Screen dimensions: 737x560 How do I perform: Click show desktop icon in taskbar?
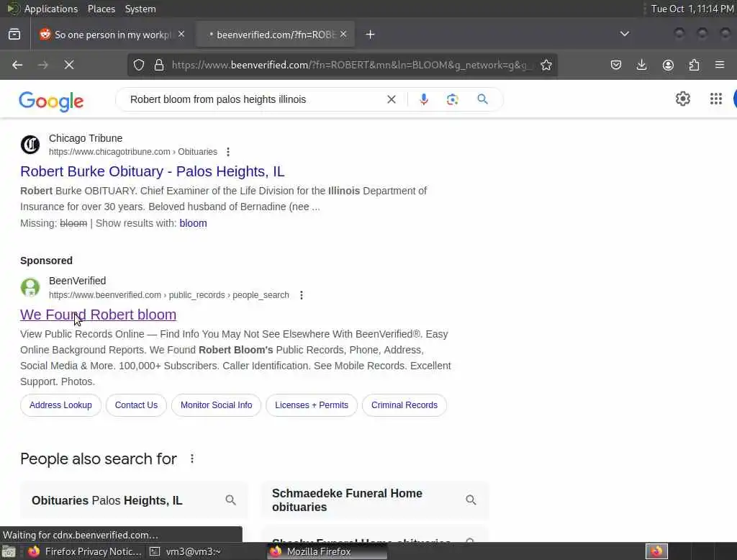pyautogui.click(x=9, y=551)
